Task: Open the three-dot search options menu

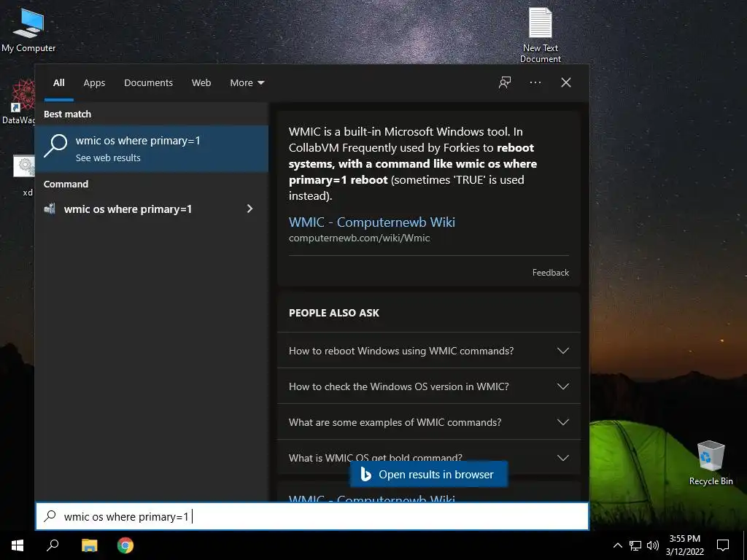Action: (535, 82)
